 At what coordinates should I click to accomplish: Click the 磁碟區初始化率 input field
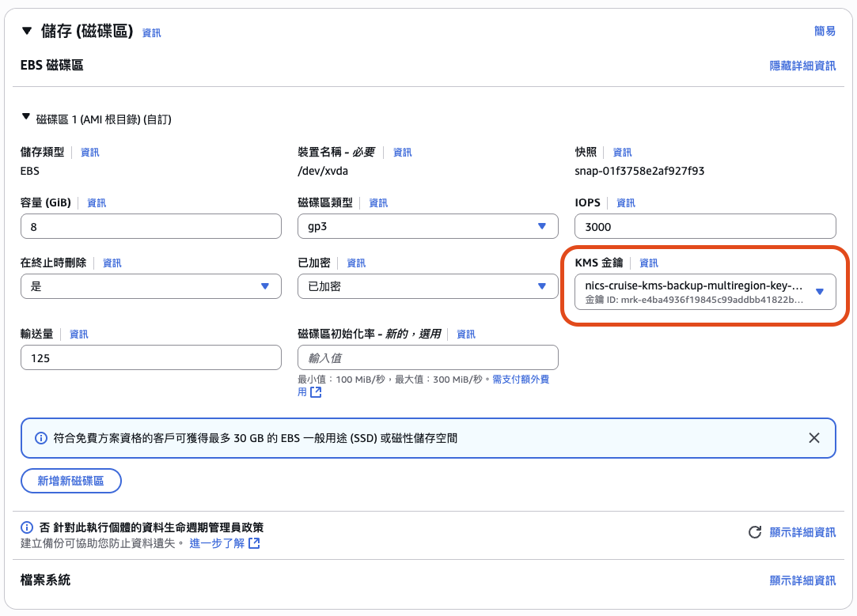pos(427,357)
